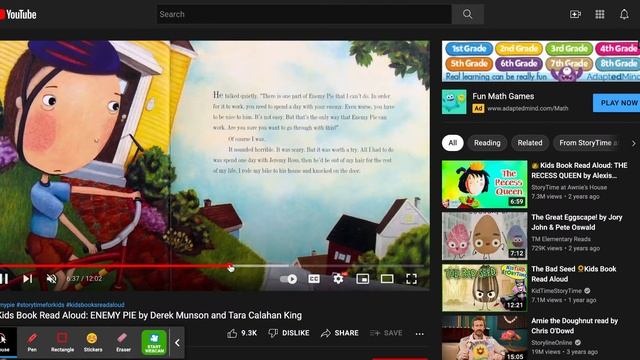Open The Bad Seed video thumbnail
The height and width of the screenshot is (360, 640).
(484, 288)
